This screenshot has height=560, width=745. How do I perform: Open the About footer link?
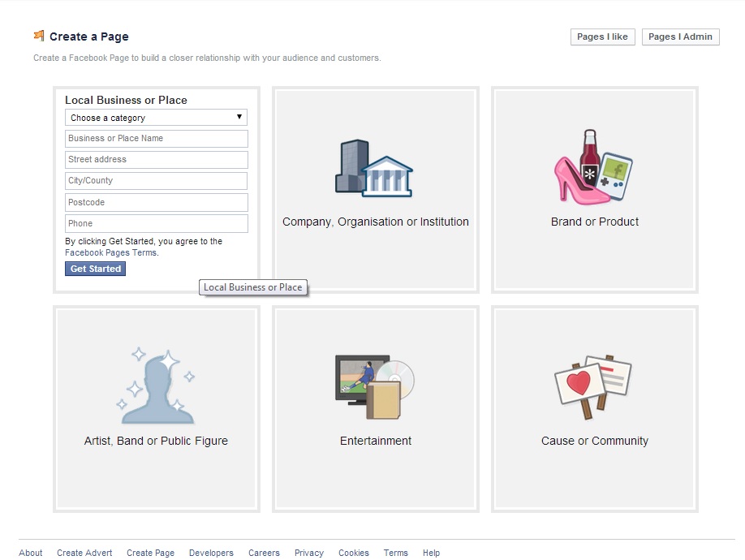[30, 553]
